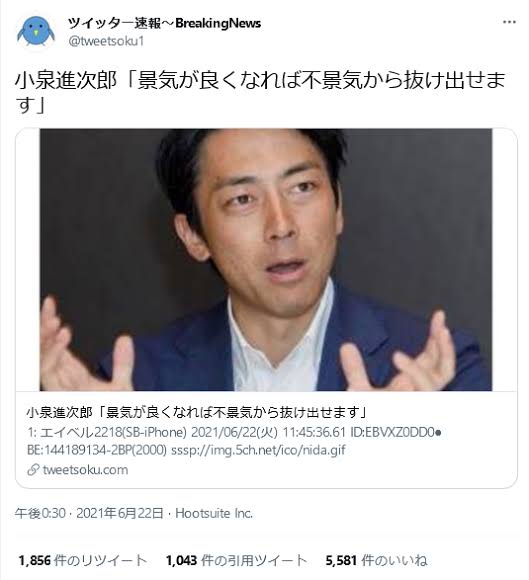View the 5,581 件のいいね list
This screenshot has width=529, height=580.
pos(377,560)
